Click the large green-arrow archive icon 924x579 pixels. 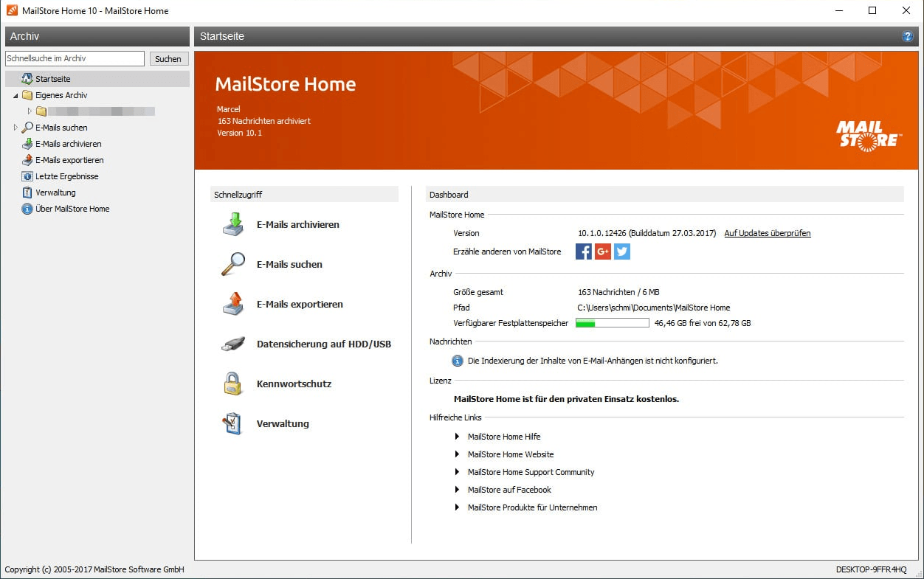(233, 224)
